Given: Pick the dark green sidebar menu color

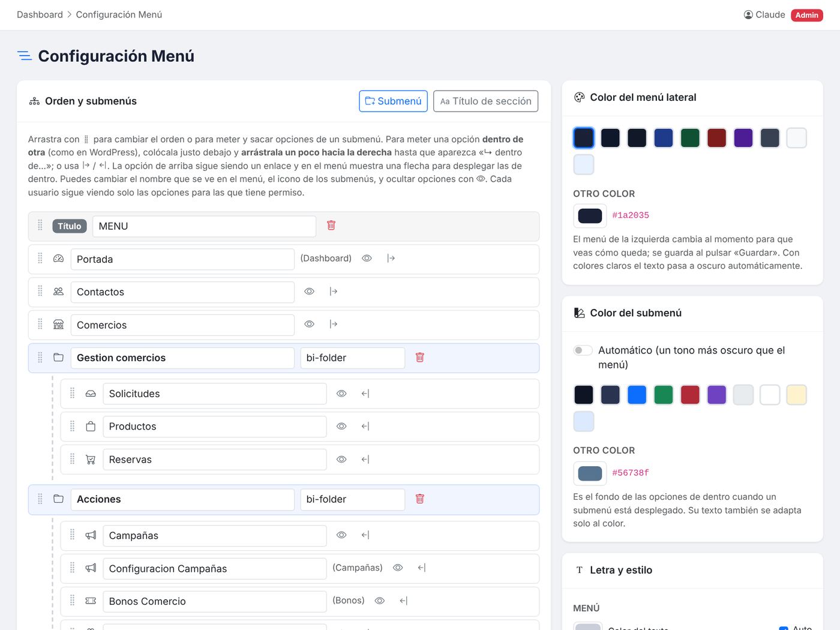Looking at the screenshot, I should (690, 138).
